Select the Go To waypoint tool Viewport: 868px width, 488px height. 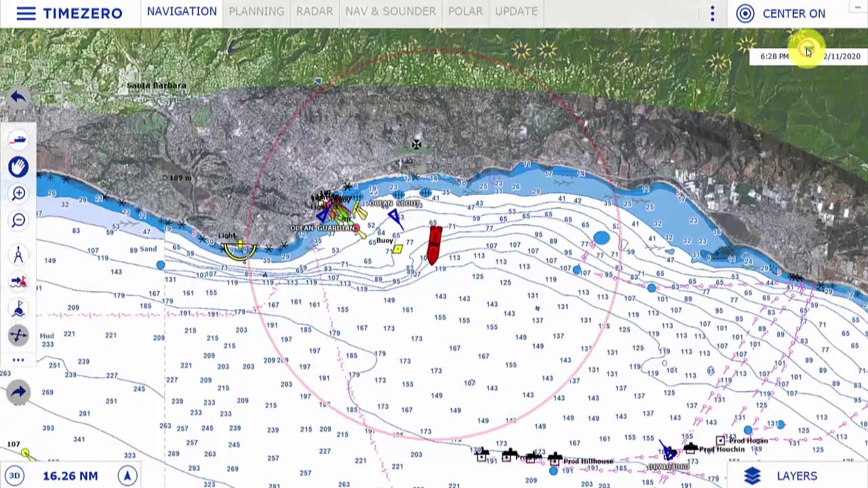(18, 281)
